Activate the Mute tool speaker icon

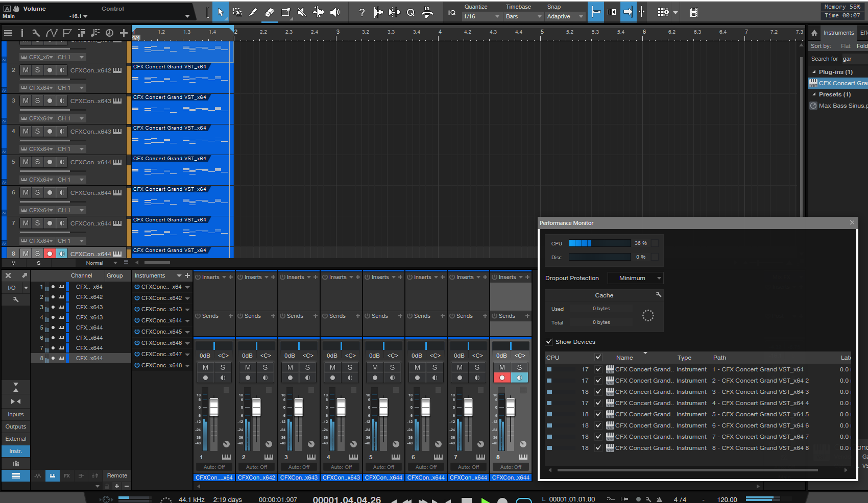[x=302, y=12]
